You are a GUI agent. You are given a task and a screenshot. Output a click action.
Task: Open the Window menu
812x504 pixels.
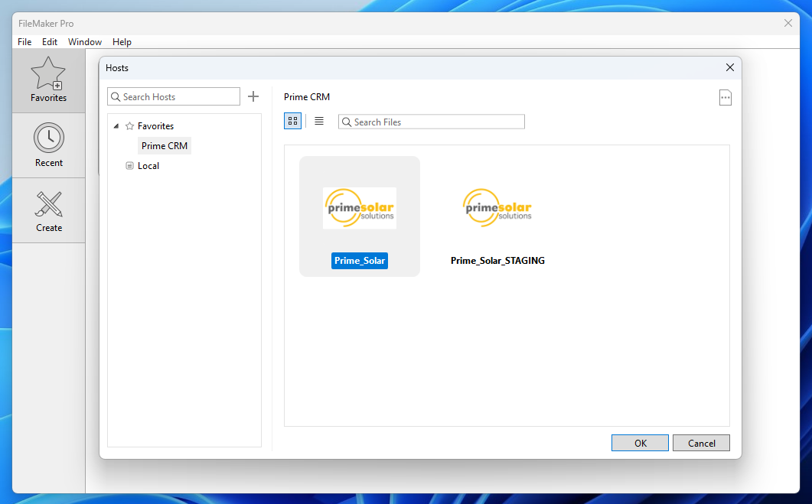pyautogui.click(x=85, y=42)
